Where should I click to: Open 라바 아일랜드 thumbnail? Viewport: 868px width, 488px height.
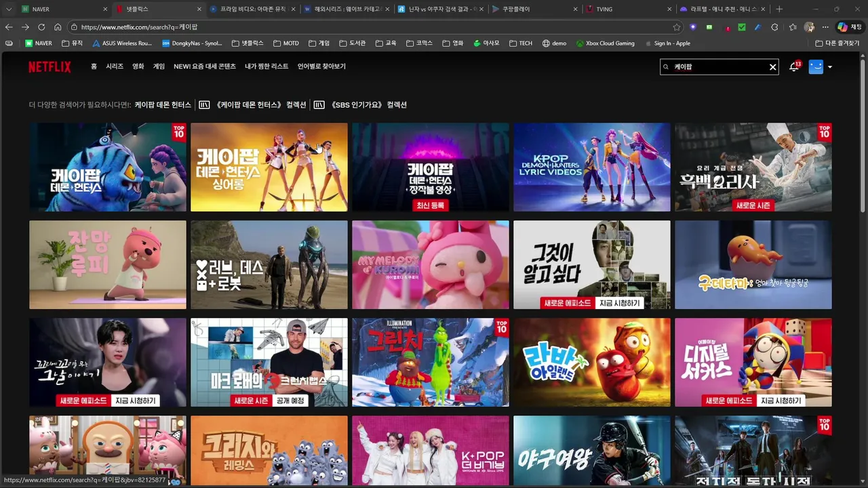[592, 362]
